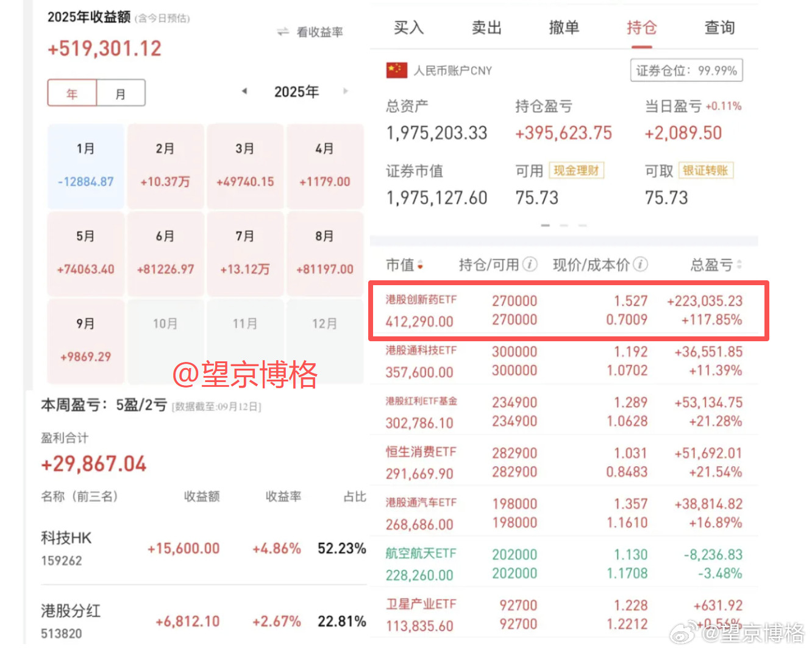Click the -8,236.83 loss value
The height and width of the screenshot is (652, 812).
[x=713, y=555]
